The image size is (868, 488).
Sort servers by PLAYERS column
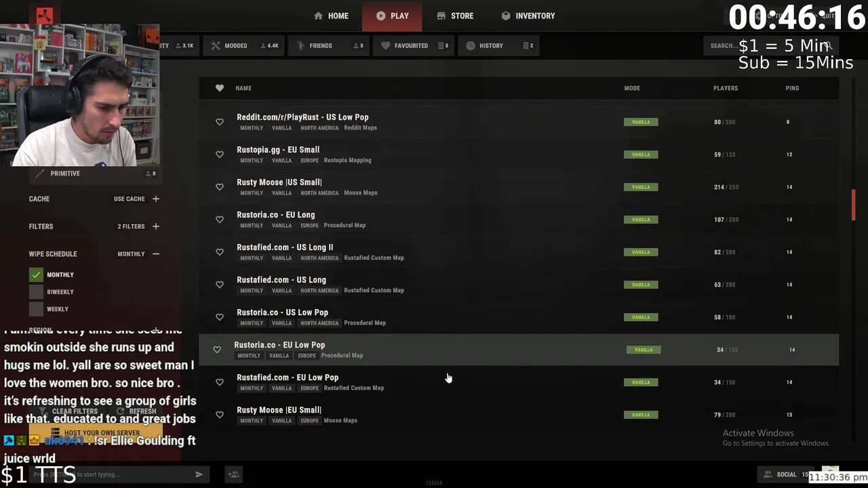click(x=726, y=88)
